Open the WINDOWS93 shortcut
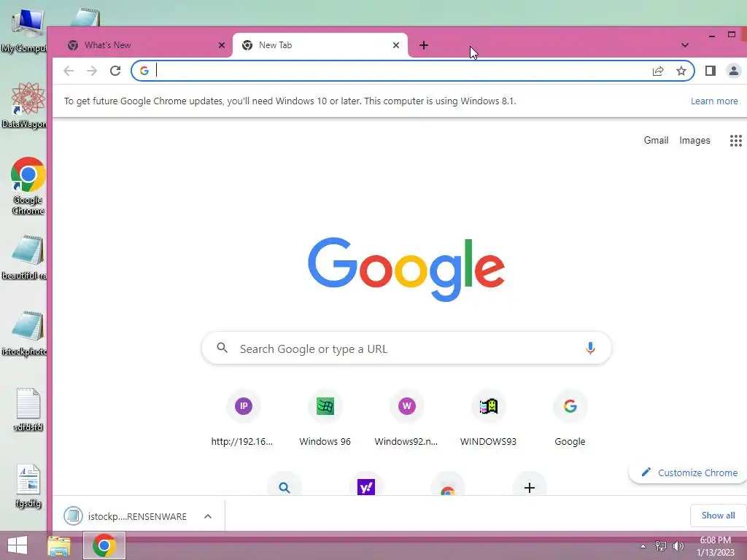747x560 pixels. 488,419
